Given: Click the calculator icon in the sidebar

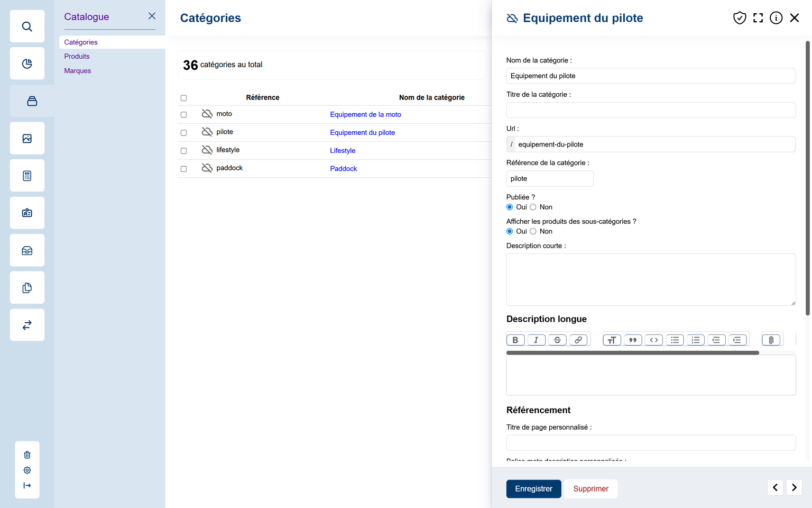Looking at the screenshot, I should pyautogui.click(x=27, y=176).
